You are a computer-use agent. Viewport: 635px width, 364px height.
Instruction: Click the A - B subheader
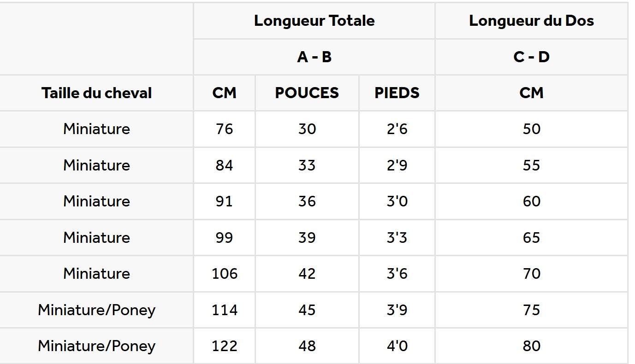[x=314, y=57]
